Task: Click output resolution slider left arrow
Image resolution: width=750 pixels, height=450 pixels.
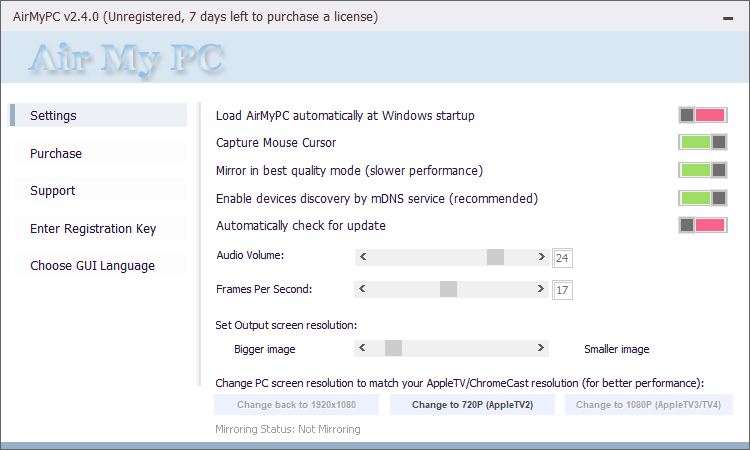Action: pos(362,348)
